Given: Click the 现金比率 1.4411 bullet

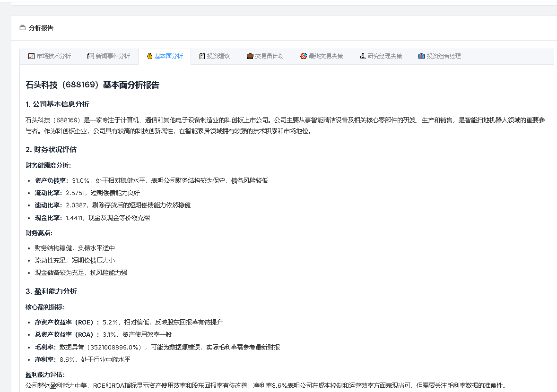Looking at the screenshot, I should tap(92, 218).
